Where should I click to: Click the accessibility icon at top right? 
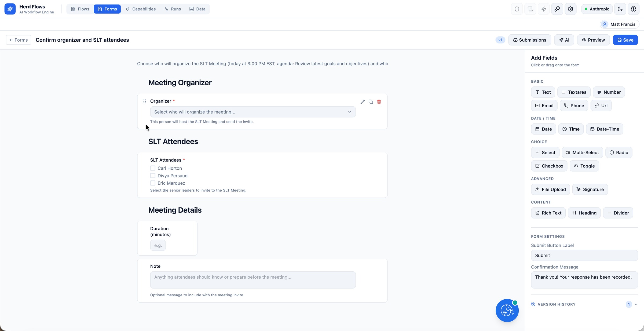(x=634, y=9)
